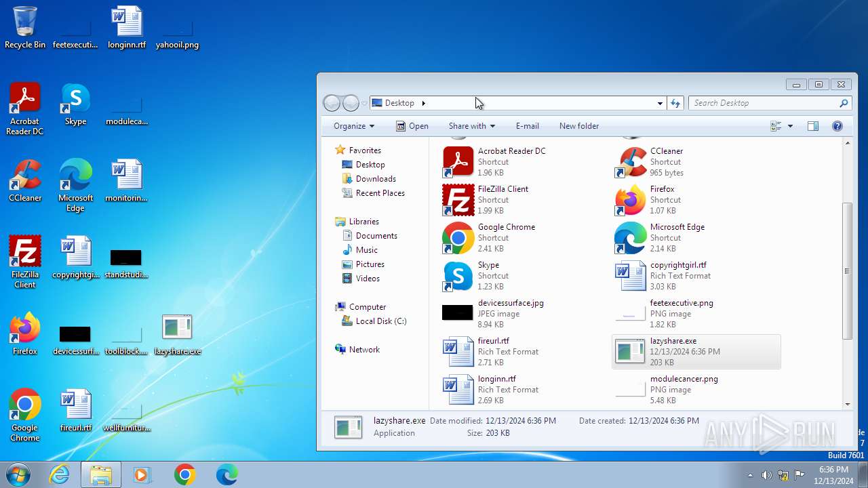The width and height of the screenshot is (868, 488).
Task: Open the Organize dropdown menu
Action: click(354, 126)
